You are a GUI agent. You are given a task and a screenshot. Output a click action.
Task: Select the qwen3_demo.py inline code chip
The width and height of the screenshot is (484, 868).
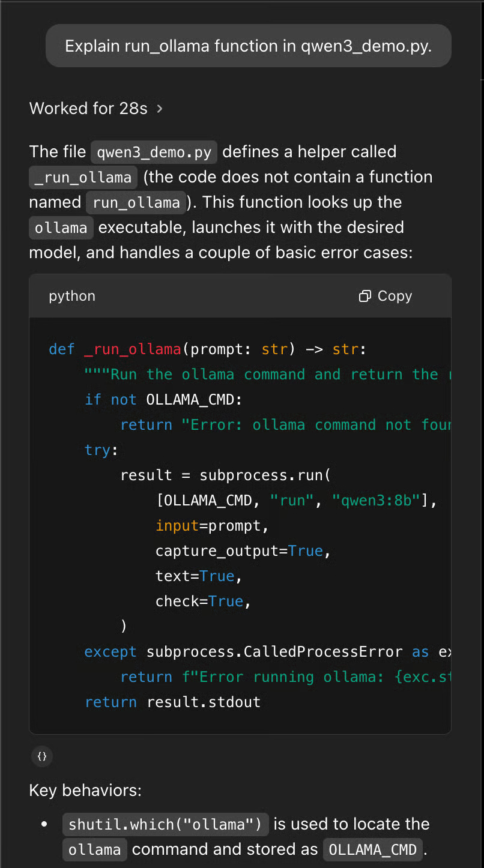pos(154,152)
